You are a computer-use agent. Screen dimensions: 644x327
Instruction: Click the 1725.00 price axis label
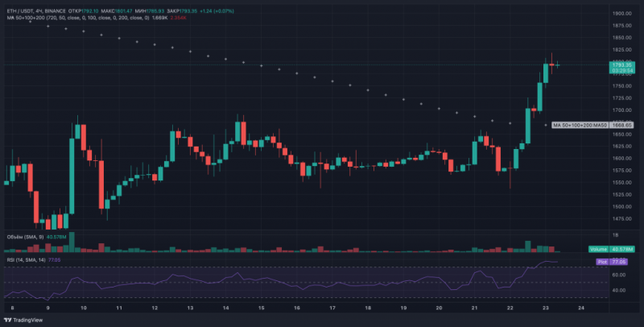coord(621,98)
